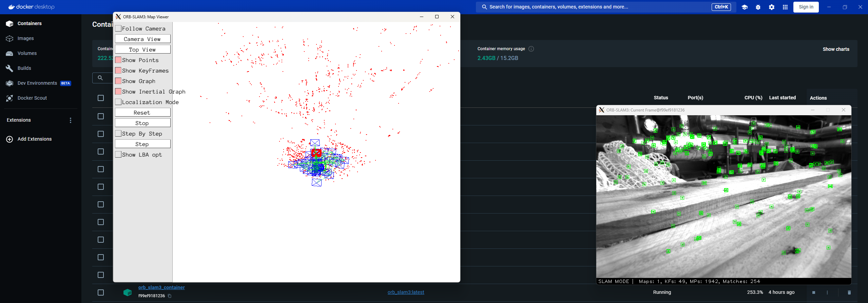Click the memory usage info icon
This screenshot has height=303, width=868.
[531, 49]
